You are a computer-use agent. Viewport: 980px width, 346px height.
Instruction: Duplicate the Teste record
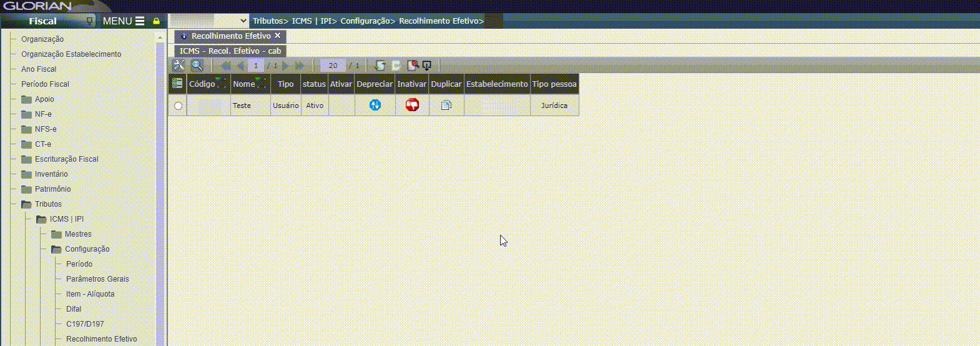446,106
